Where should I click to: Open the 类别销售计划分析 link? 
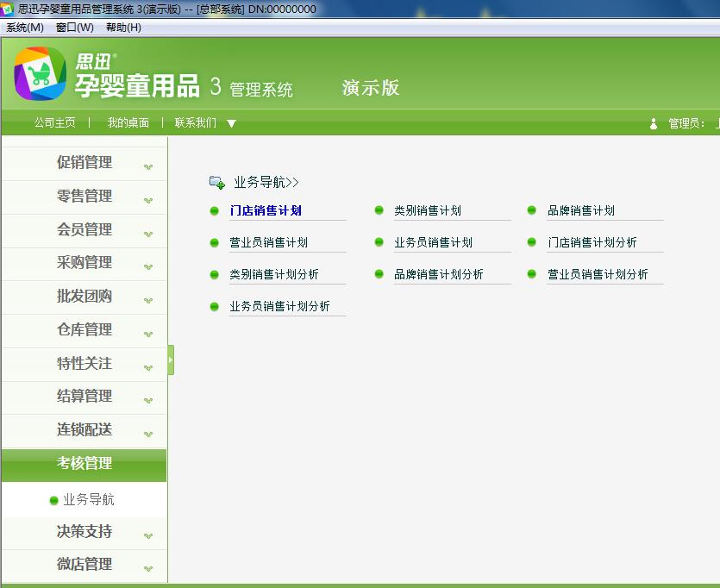[274, 274]
